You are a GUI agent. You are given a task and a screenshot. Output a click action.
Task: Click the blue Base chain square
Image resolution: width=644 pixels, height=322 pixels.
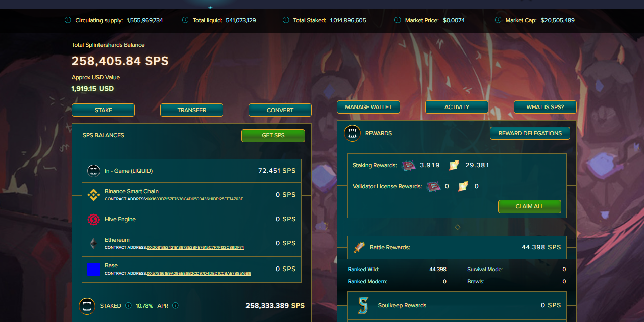click(x=93, y=269)
